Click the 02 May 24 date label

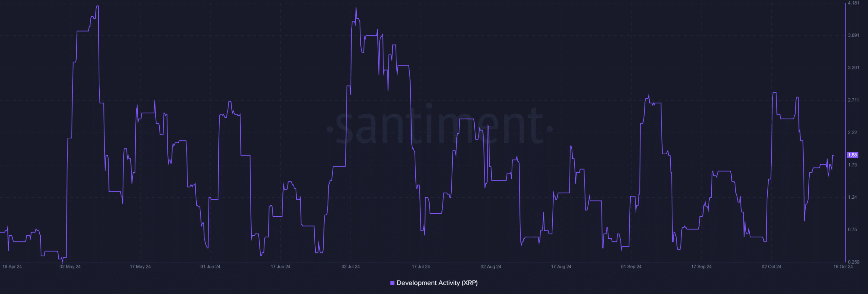pyautogui.click(x=70, y=267)
